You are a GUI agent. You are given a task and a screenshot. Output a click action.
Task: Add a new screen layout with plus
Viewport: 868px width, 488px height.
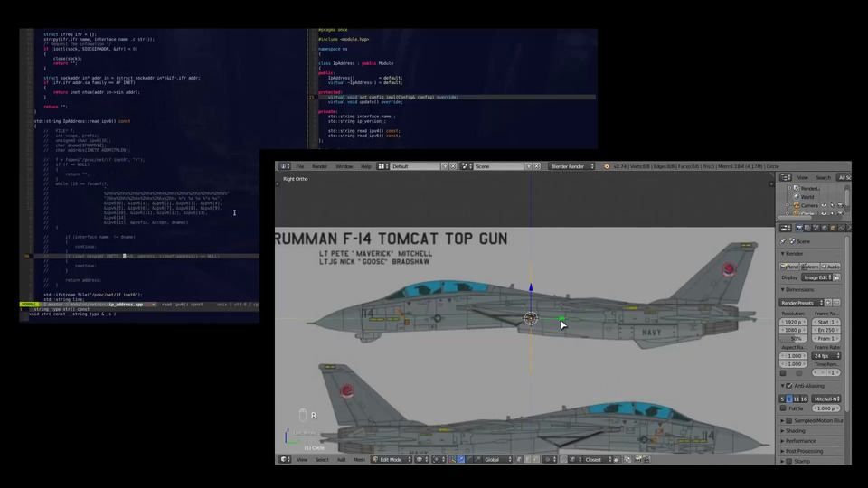pyautogui.click(x=445, y=166)
